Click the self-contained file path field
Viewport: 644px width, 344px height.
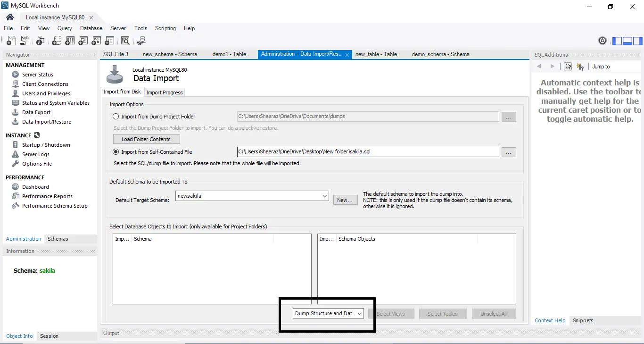(x=368, y=152)
